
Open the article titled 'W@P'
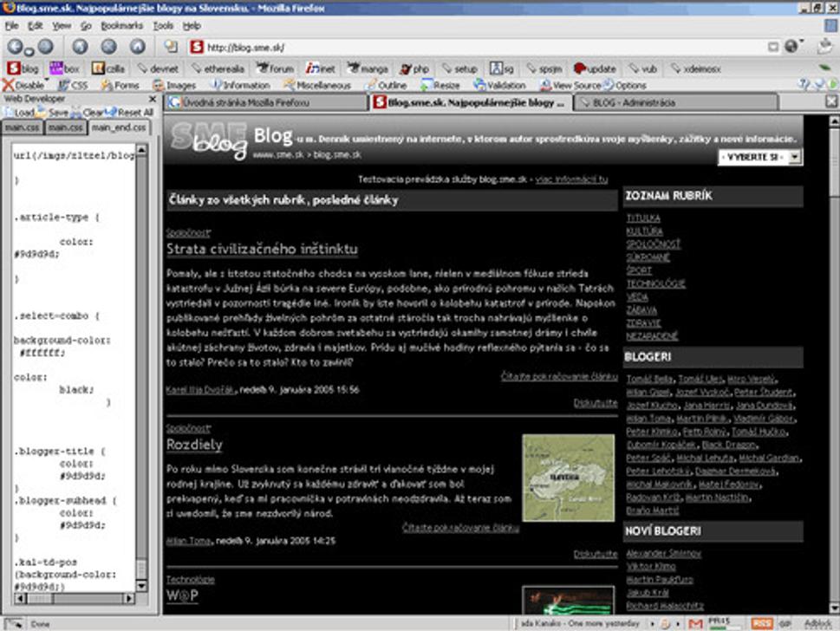pyautogui.click(x=182, y=595)
